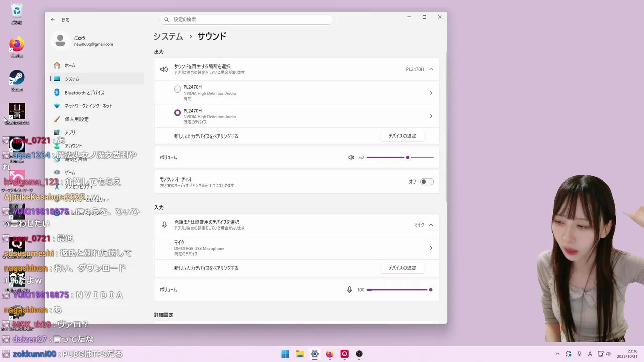Click the taskbar volume speaker icon
644x362 pixels.
[x=608, y=354]
